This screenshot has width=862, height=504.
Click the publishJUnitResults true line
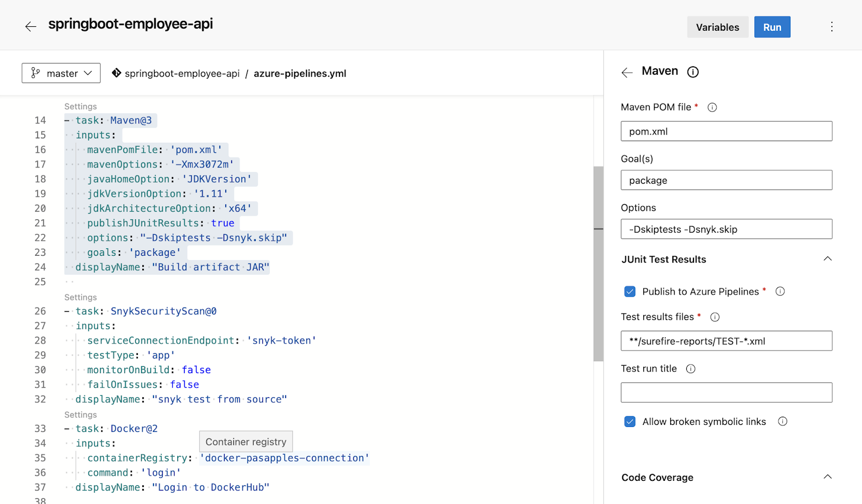pos(161,223)
